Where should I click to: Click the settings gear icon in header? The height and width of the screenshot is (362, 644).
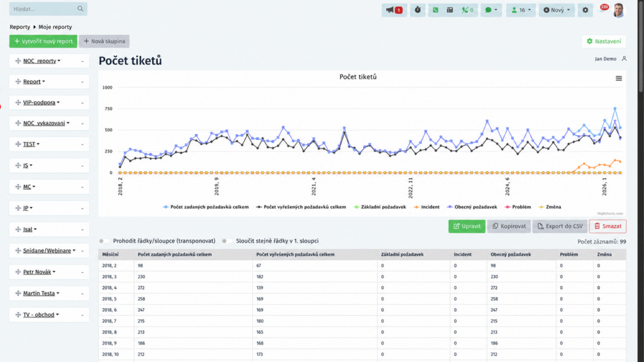click(586, 10)
